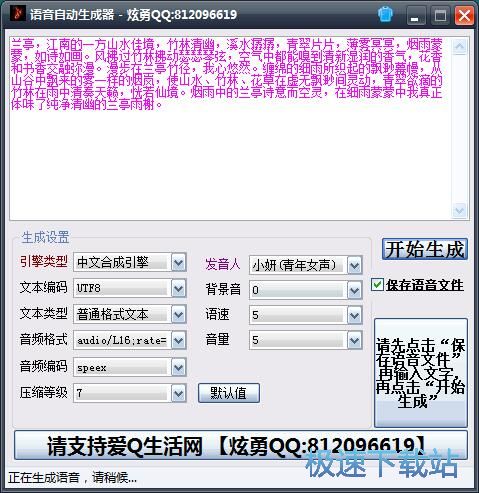This screenshot has width=479, height=493.
Task: Click the 文本类型 label
Action: (x=44, y=313)
